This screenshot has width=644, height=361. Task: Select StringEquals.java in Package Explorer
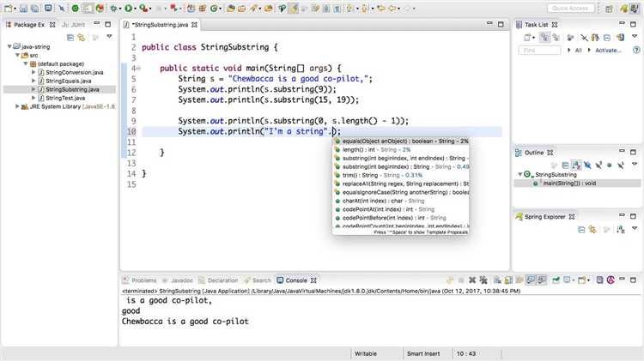click(68, 81)
